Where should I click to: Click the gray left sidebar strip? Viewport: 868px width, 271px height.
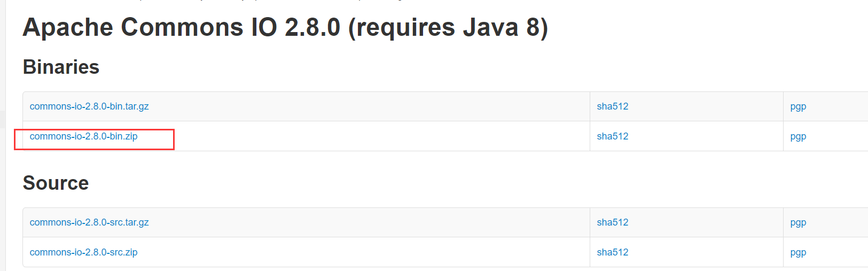pos(3,135)
